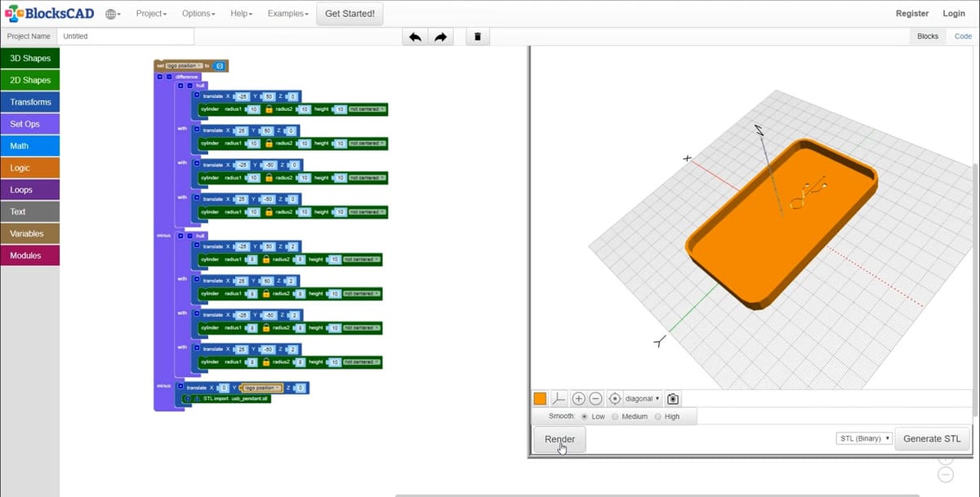Screen dimensions: 980x497
Task: Open the Text category
Action: point(30,211)
